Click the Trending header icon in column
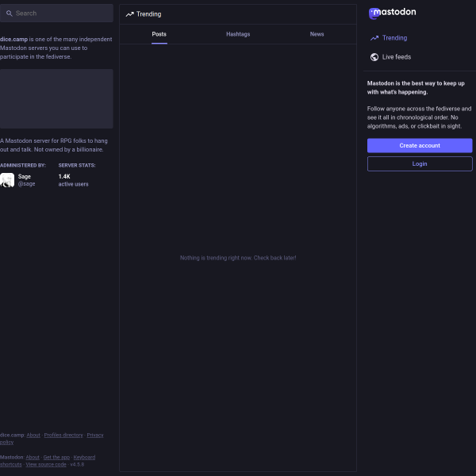 click(x=129, y=14)
